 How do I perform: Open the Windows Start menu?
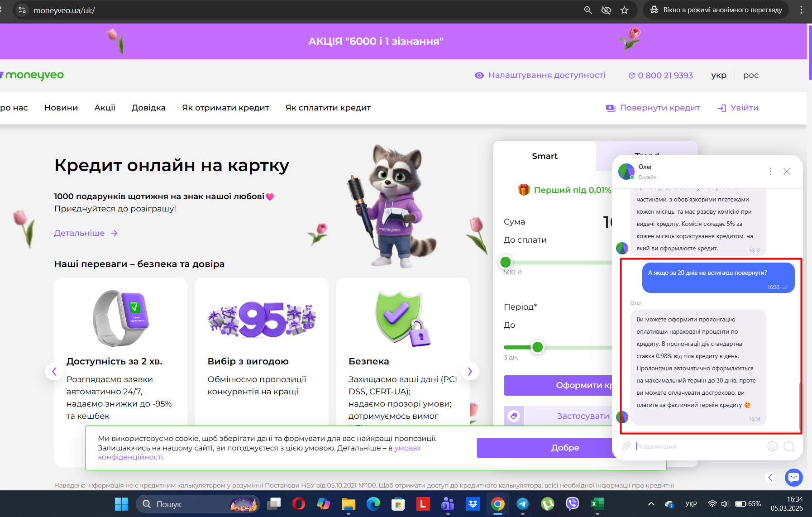121,504
